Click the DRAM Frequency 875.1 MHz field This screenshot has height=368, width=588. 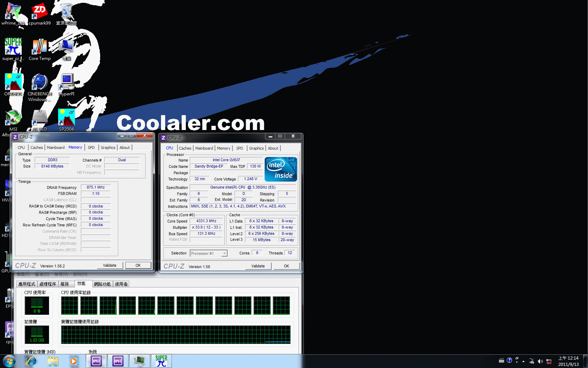pyautogui.click(x=96, y=188)
